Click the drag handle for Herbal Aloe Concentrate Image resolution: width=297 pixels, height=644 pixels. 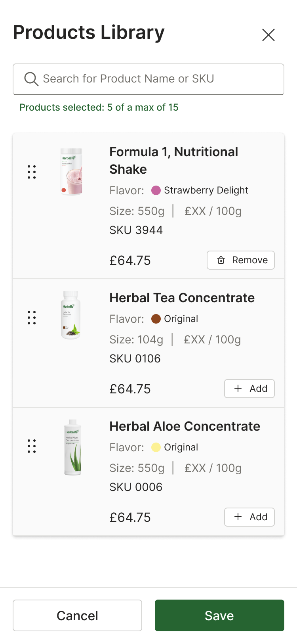(x=32, y=447)
